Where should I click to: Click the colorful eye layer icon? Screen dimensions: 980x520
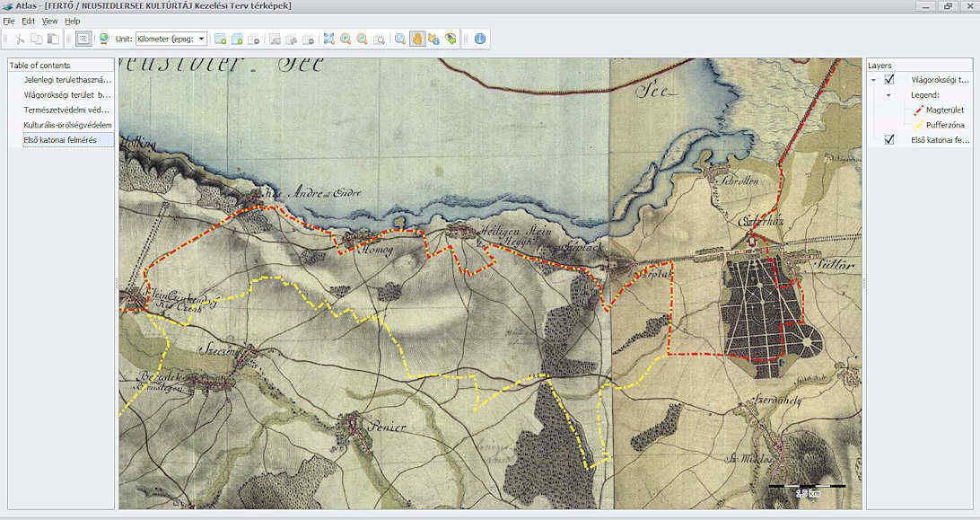click(450, 39)
